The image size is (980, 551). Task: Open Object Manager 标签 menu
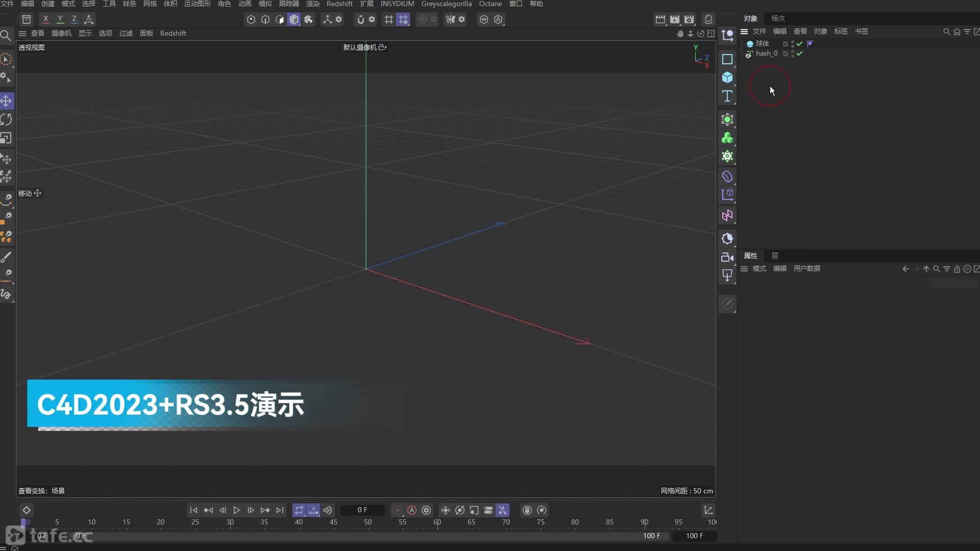[x=841, y=32]
